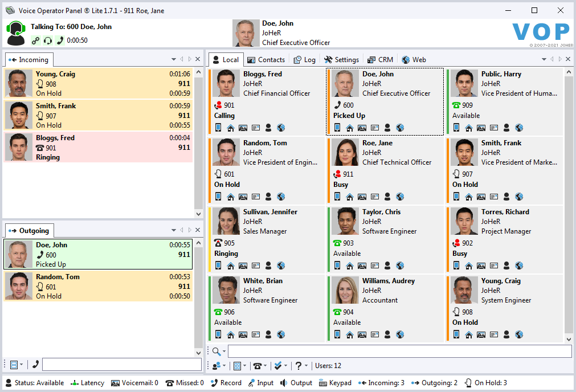Click the person icon on Taylor, Chris's card

(x=387, y=266)
